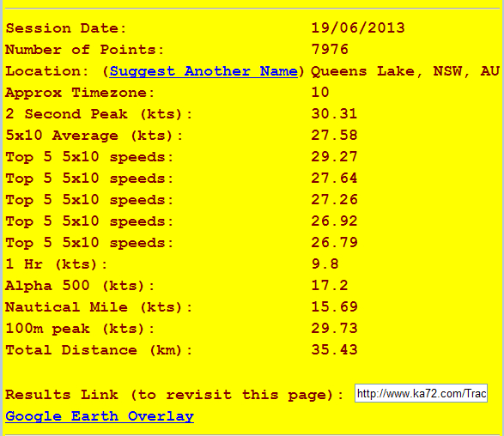
Task: Click the 5x10 speed value 27.64
Action: [x=334, y=179]
